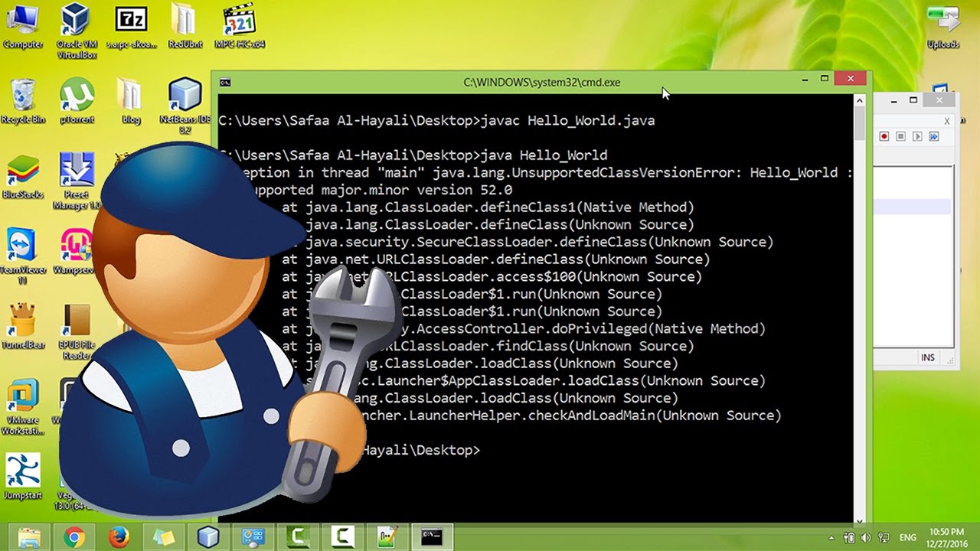
Task: Launch MPC HC x64 media player
Action: point(238,26)
